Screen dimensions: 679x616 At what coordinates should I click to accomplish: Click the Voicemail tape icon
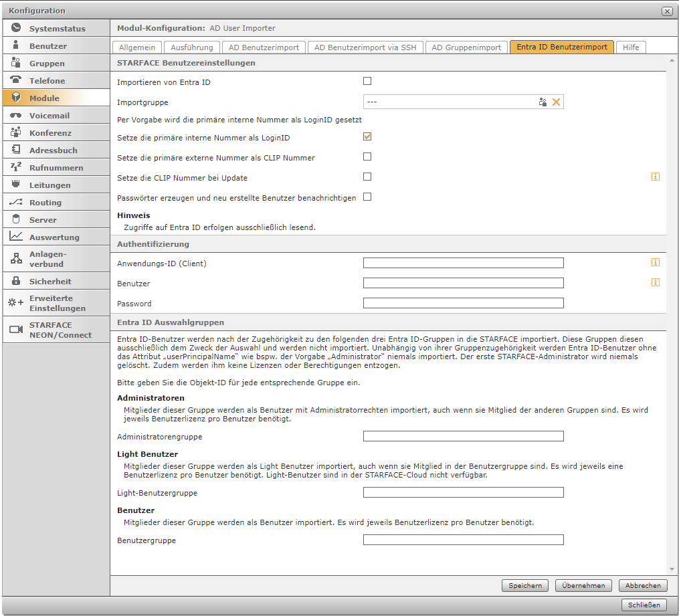(16, 115)
